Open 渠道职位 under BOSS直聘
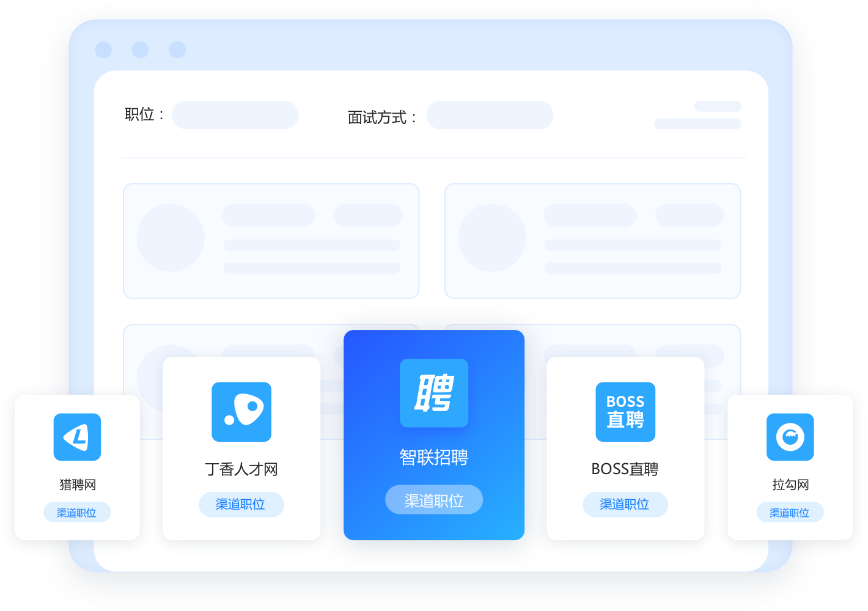868x611 pixels. click(625, 505)
